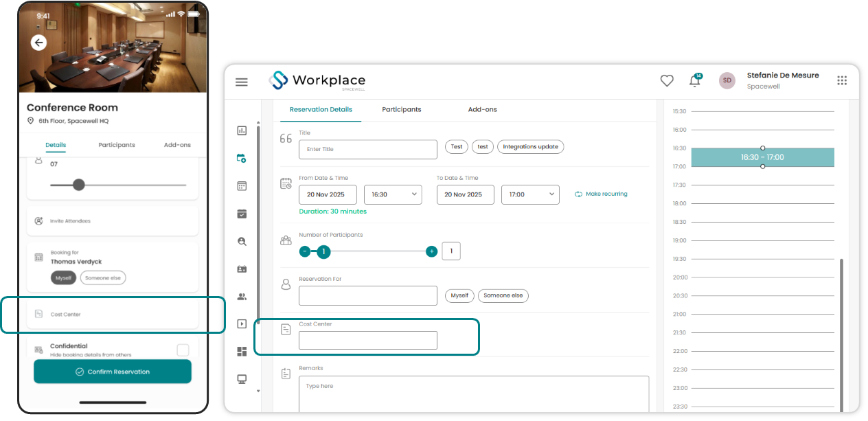Tap the back arrow on the phone screen
This screenshot has width=868, height=421.
pyautogui.click(x=38, y=43)
